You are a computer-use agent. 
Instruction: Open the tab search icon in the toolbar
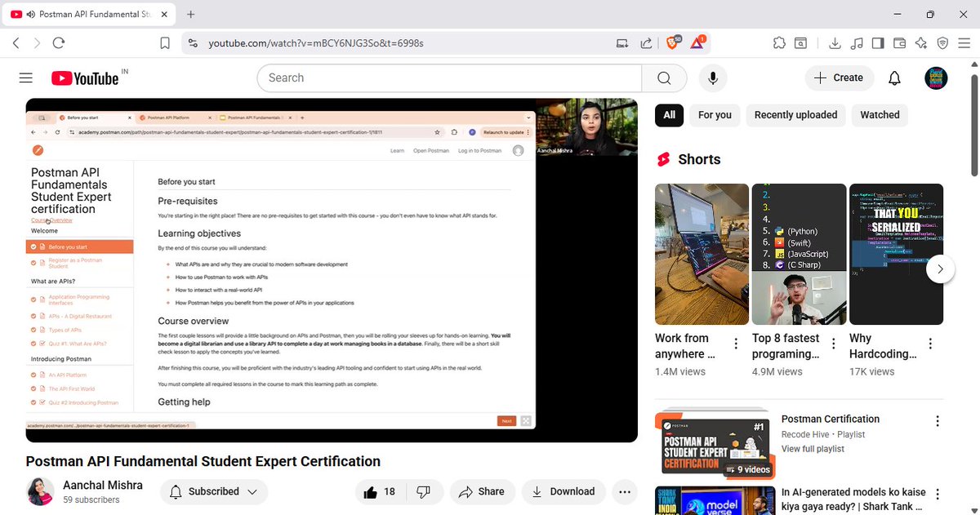tap(801, 42)
